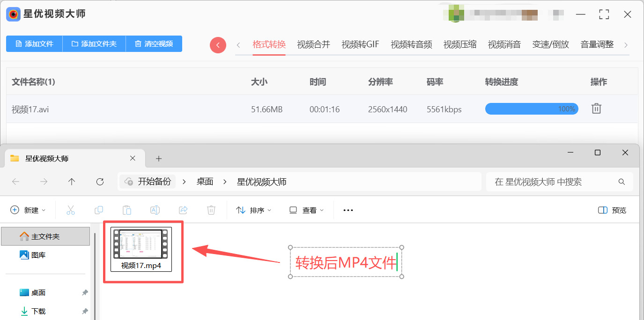The height and width of the screenshot is (320, 644).
Task: Open the See more (…) menu in Explorer
Action: pos(348,211)
